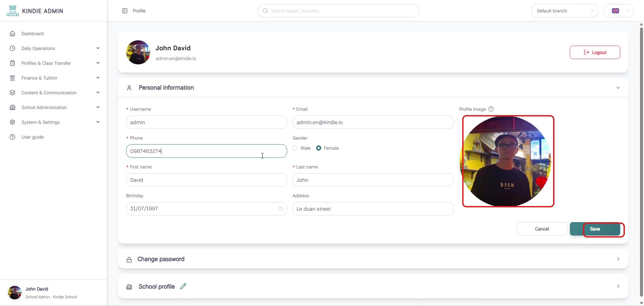Open the School Administration menu

tap(54, 107)
